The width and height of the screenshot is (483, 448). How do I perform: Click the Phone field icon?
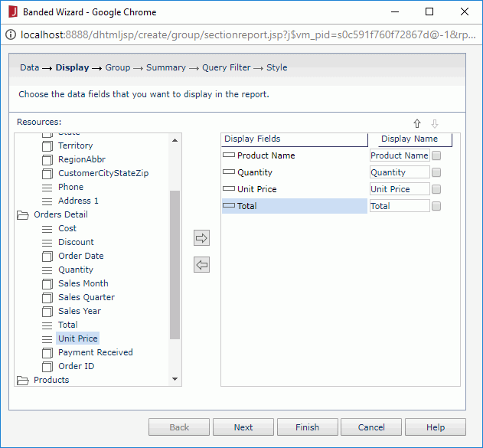pyautogui.click(x=47, y=188)
